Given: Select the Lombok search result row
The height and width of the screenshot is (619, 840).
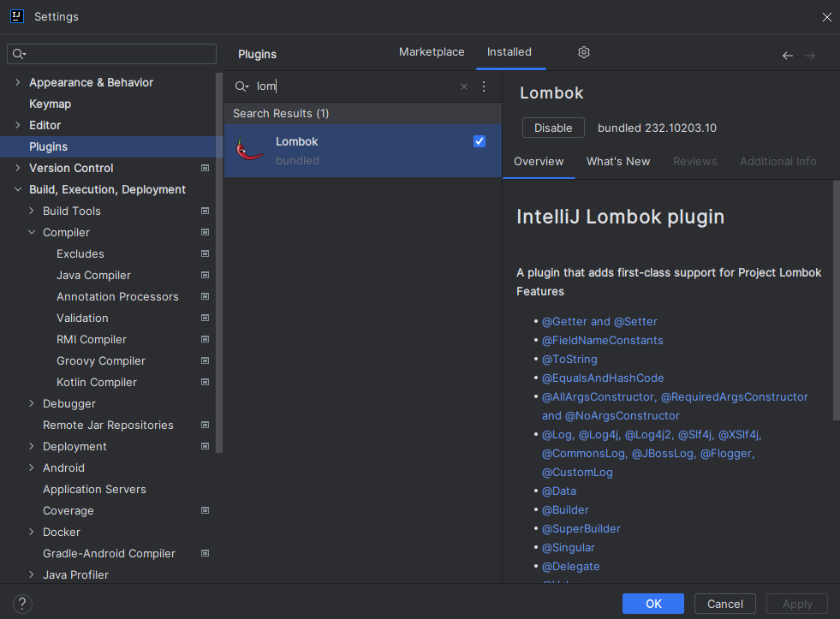Looking at the screenshot, I should (x=363, y=151).
